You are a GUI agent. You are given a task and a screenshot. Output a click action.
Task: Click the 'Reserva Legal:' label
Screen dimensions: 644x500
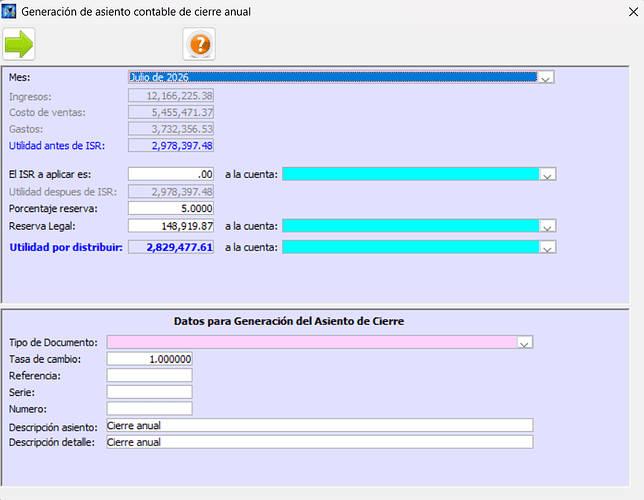pyautogui.click(x=42, y=226)
